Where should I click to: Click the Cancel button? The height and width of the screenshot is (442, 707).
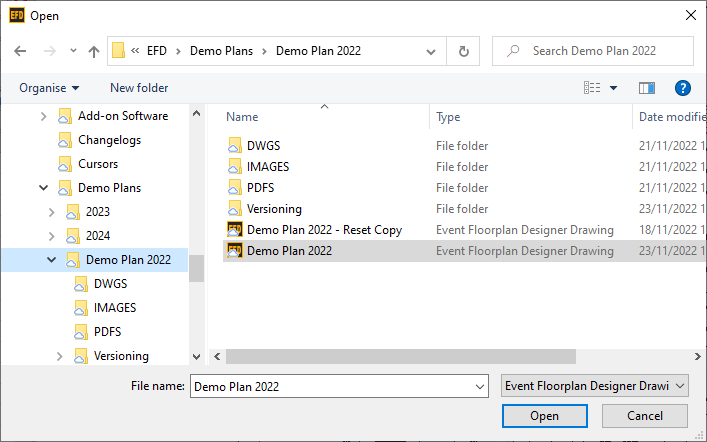(x=644, y=416)
